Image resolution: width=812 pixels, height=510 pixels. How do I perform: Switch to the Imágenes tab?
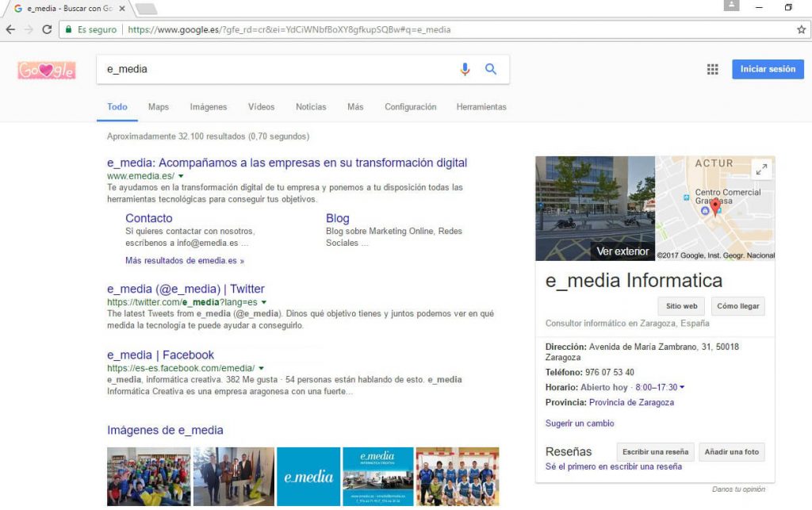pyautogui.click(x=209, y=106)
